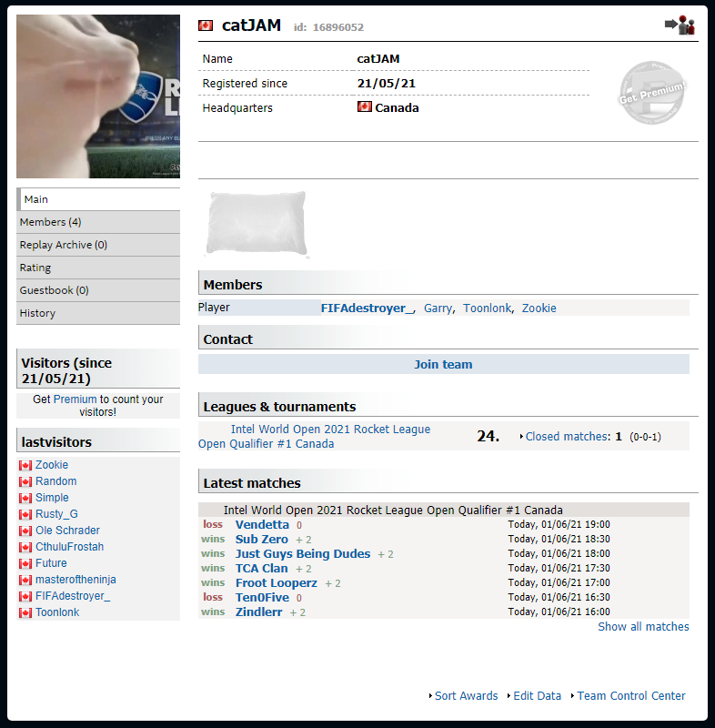Click Sort Awards link
This screenshot has height=728, width=715.
(466, 695)
